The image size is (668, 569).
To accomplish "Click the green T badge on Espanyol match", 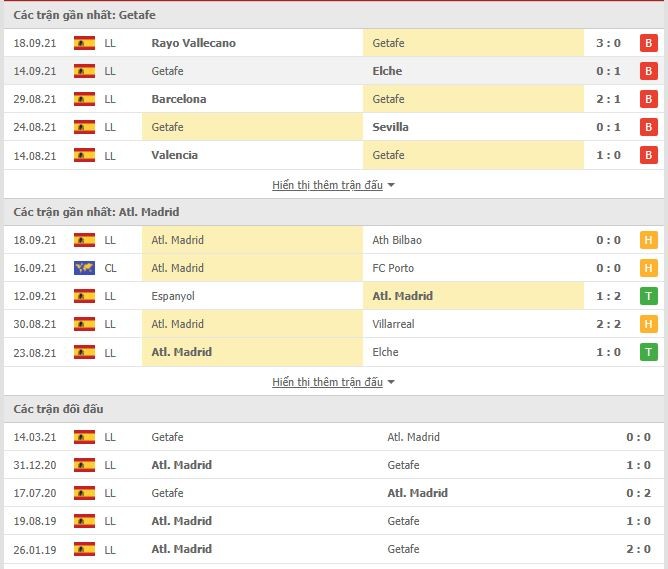I will click(x=648, y=296).
